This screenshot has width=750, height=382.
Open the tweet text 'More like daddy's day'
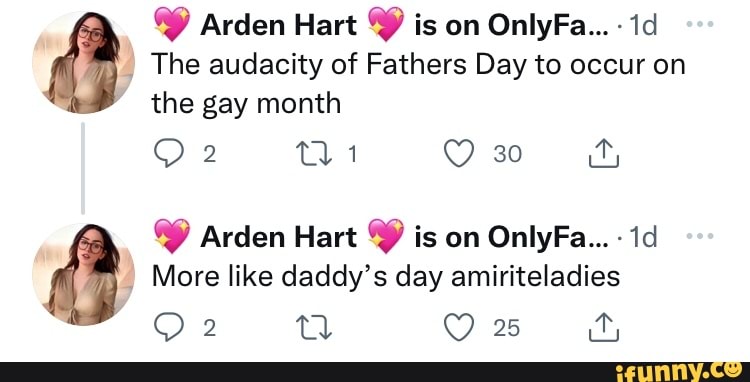386,277
